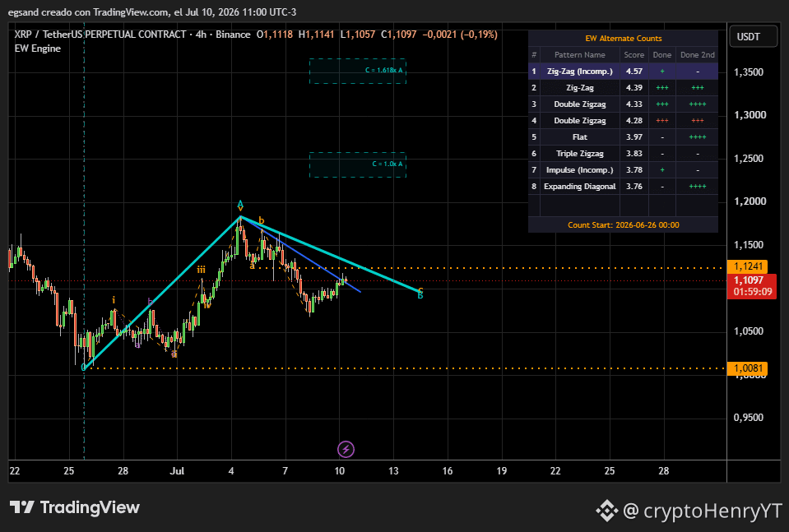This screenshot has height=532, width=789.
Task: Click the 4.33 score of Double Zigzag row
Action: coord(634,104)
